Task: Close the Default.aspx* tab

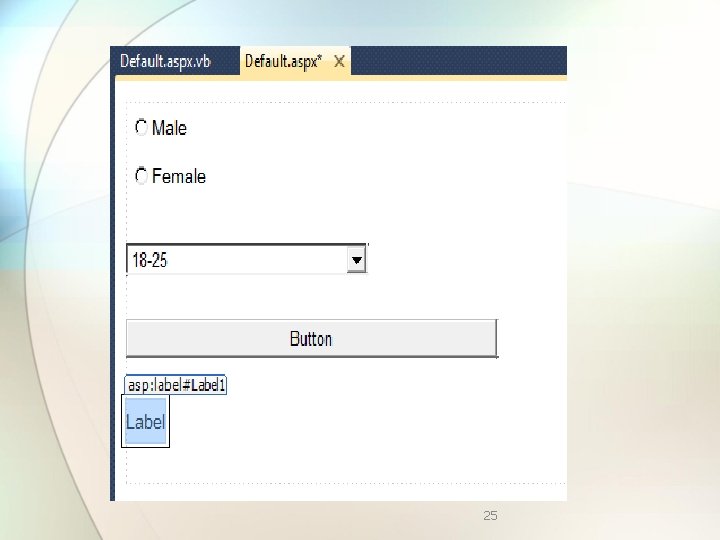Action: tap(339, 62)
